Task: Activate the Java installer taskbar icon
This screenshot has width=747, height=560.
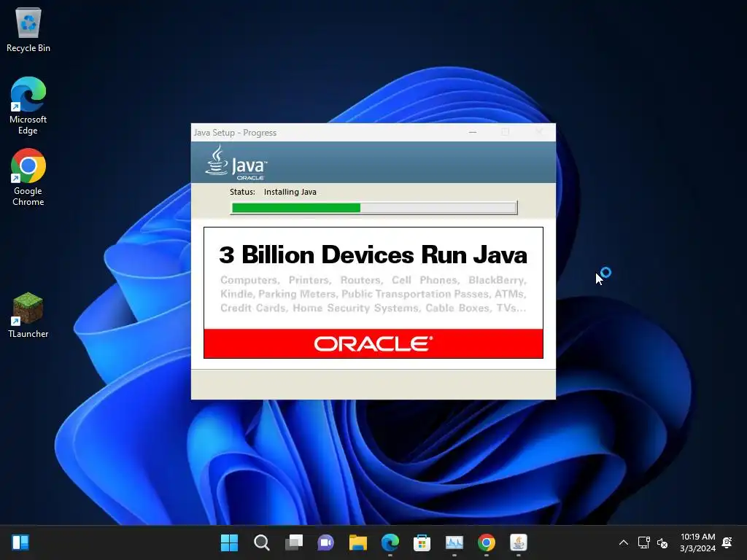Action: (519, 542)
